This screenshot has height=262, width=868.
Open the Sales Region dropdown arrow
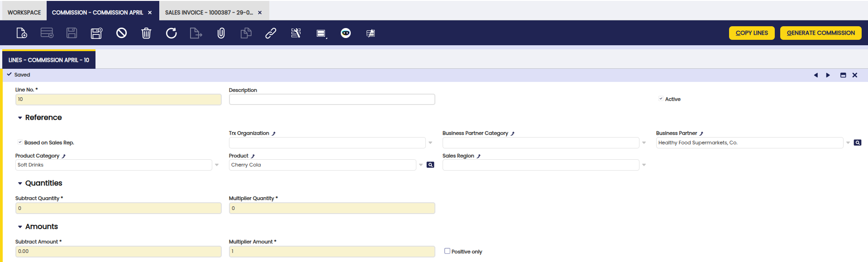(644, 165)
